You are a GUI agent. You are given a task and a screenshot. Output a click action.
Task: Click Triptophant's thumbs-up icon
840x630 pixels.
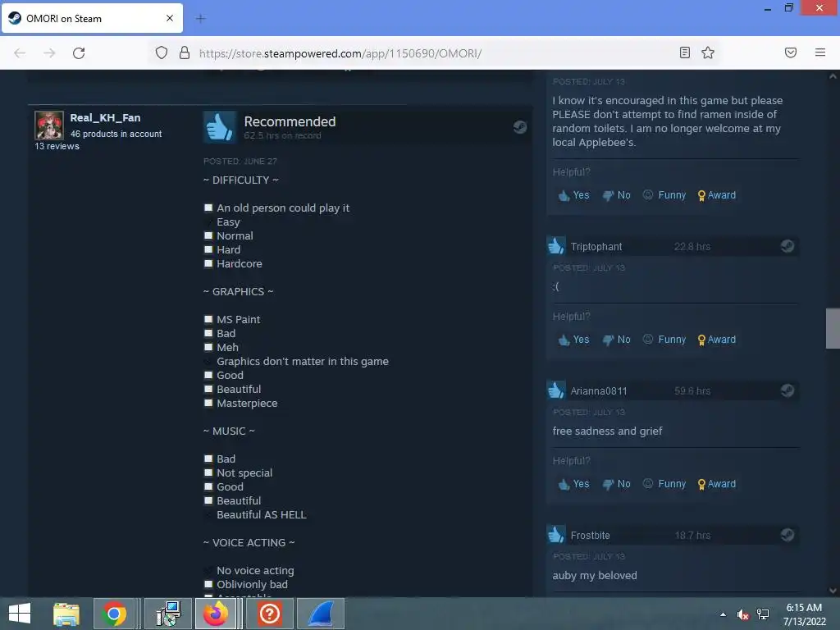[x=556, y=246]
